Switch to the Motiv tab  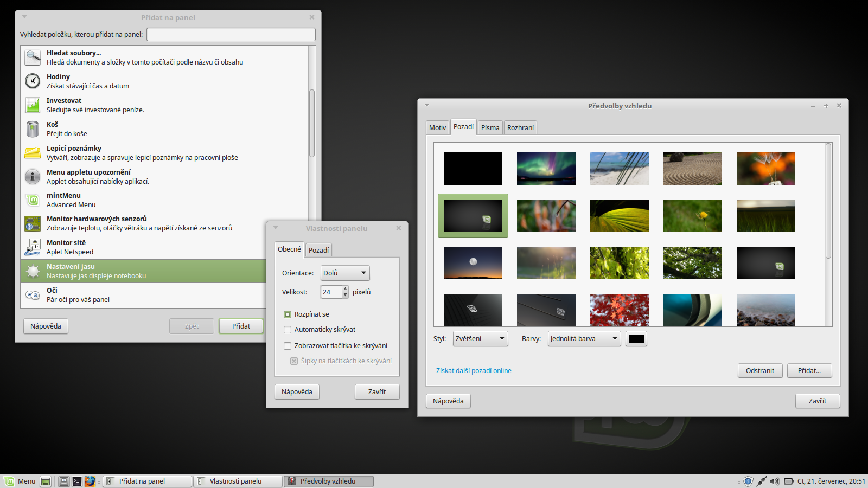(437, 127)
